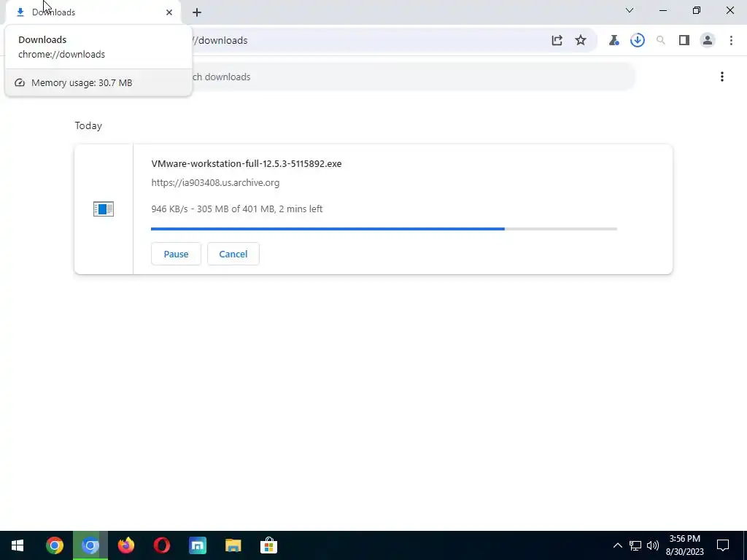Click the download speed and size status text

(237, 209)
